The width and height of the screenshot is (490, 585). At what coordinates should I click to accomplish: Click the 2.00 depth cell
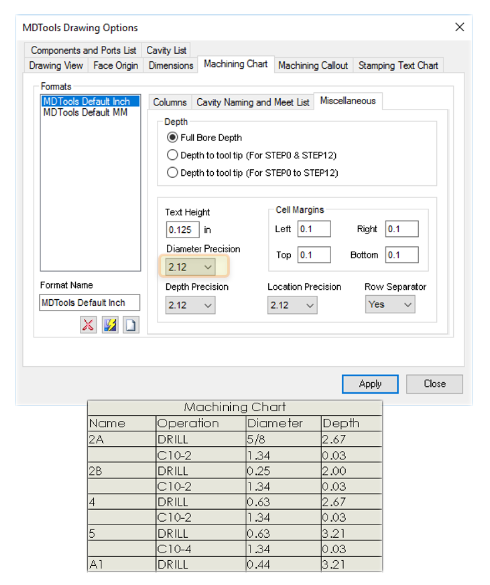[352, 471]
